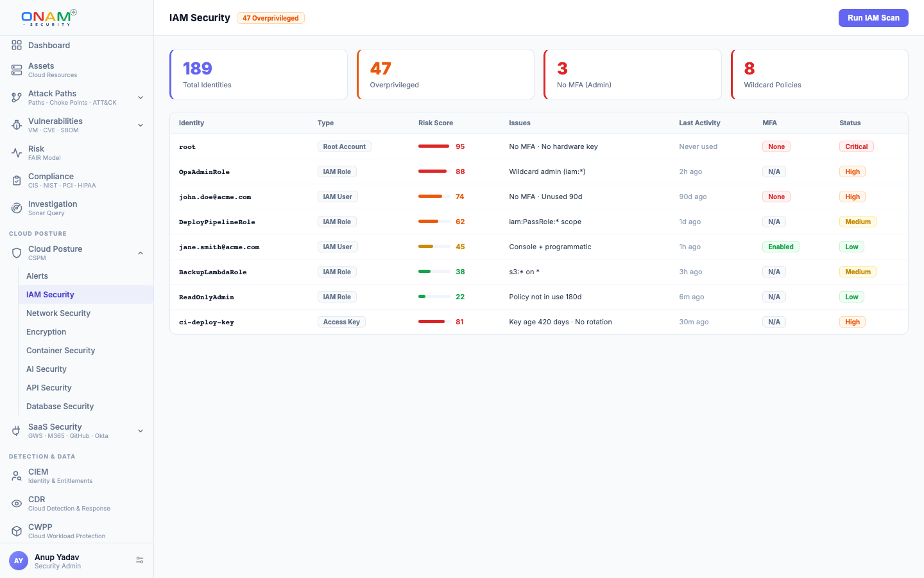Open API Security page
The width and height of the screenshot is (924, 578).
[86, 388]
